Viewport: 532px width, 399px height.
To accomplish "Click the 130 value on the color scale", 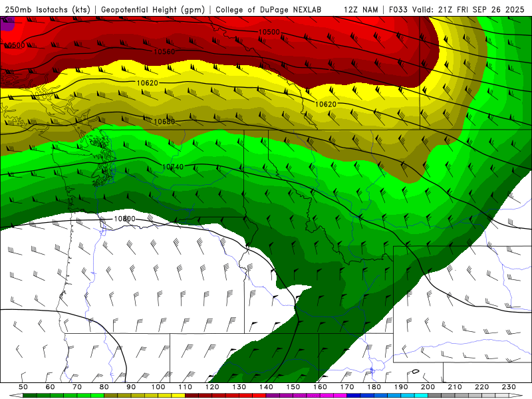I will [x=239, y=387].
